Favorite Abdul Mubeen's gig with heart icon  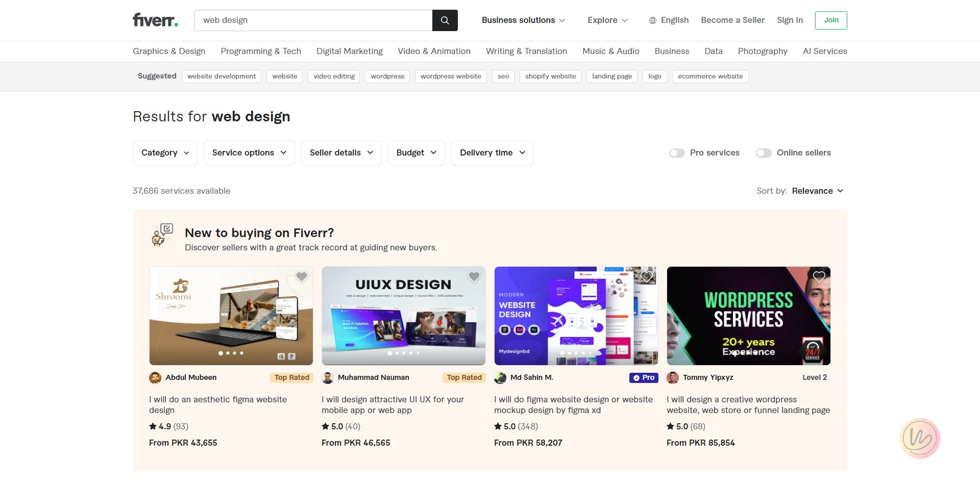tap(301, 276)
